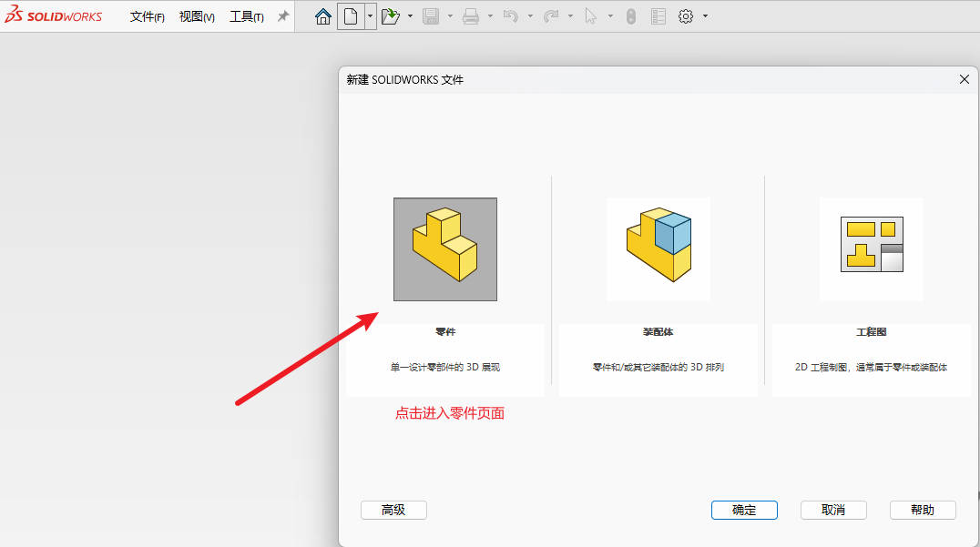
Task: Select the 装配体 assembly template thumbnail
Action: click(658, 249)
